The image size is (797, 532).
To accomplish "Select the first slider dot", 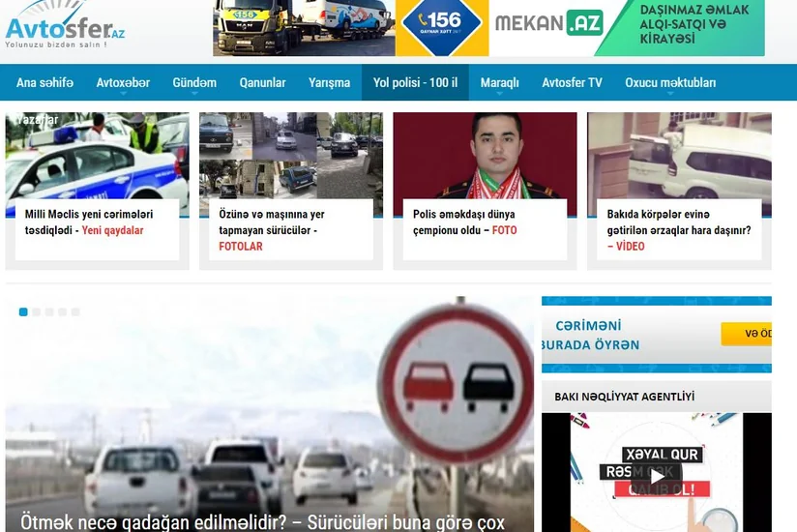I will (x=23, y=312).
